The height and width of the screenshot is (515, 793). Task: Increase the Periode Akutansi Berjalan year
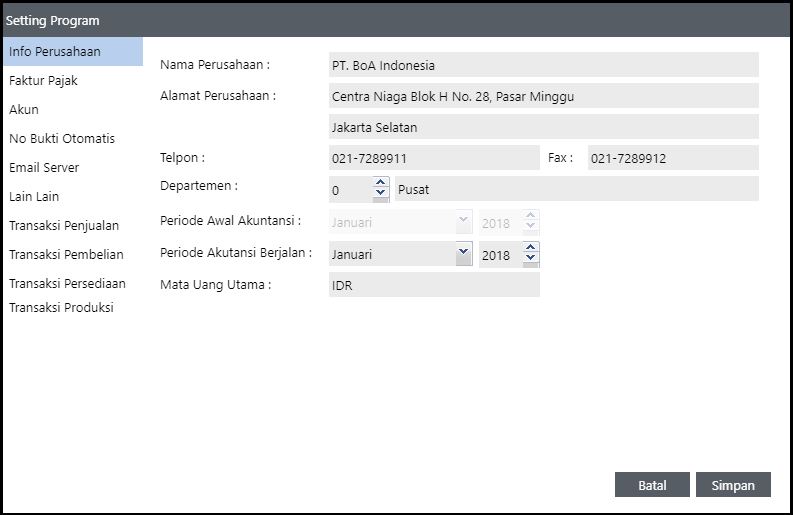[531, 248]
